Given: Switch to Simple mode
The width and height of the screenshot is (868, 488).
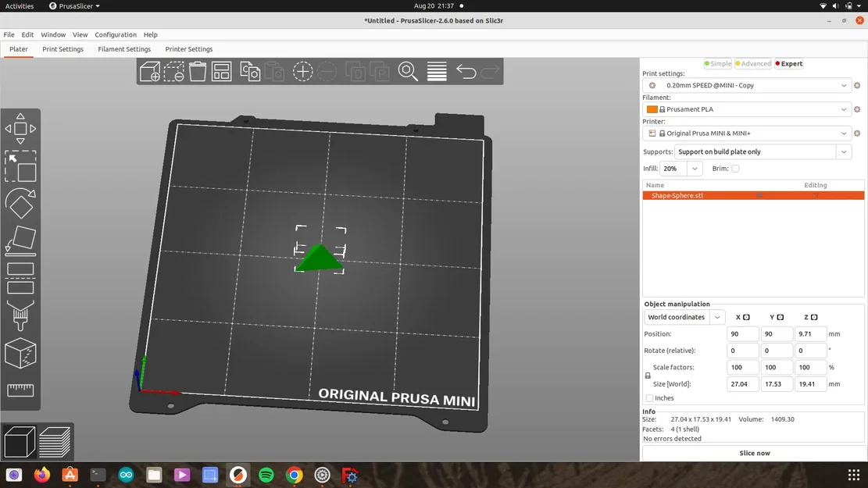Looking at the screenshot, I should tap(718, 63).
